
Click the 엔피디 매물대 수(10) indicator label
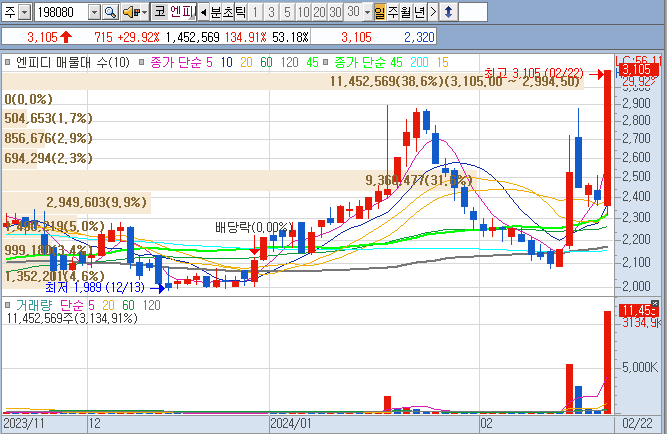coord(73,63)
